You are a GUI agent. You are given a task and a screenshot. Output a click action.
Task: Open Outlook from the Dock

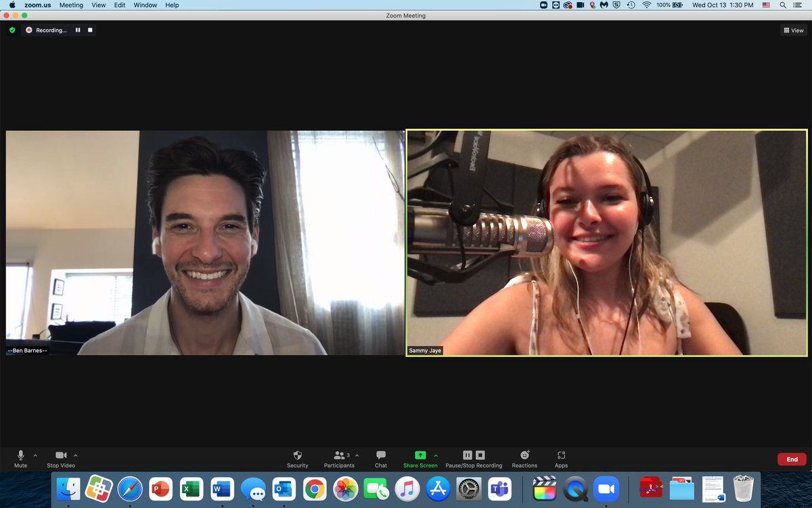284,488
